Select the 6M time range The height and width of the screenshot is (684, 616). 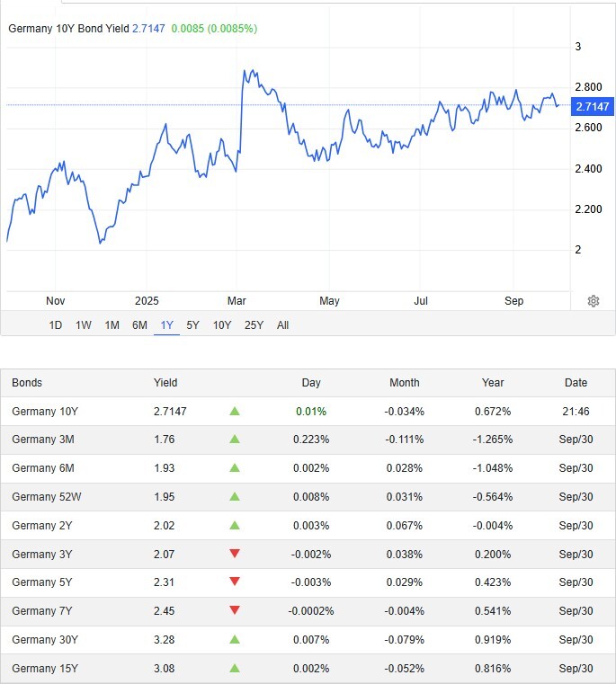[x=139, y=325]
